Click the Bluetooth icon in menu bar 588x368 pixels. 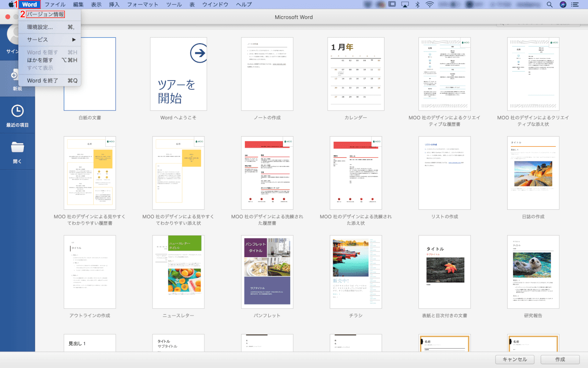[418, 4]
